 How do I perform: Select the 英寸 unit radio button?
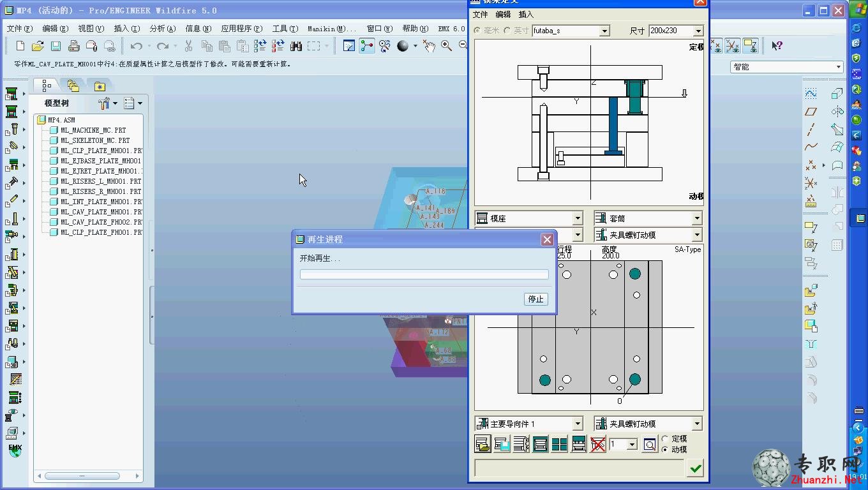pyautogui.click(x=507, y=31)
